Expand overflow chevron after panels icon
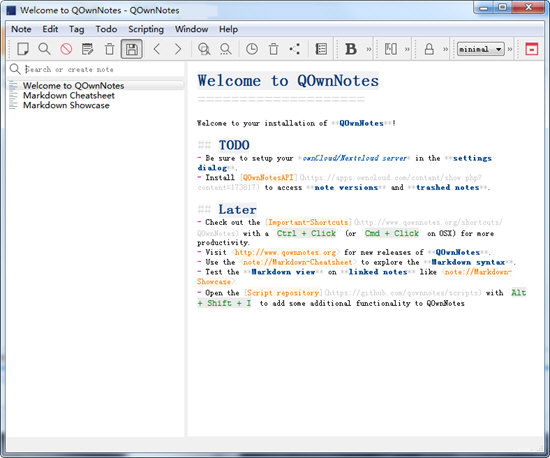This screenshot has height=458, width=550. point(407,49)
